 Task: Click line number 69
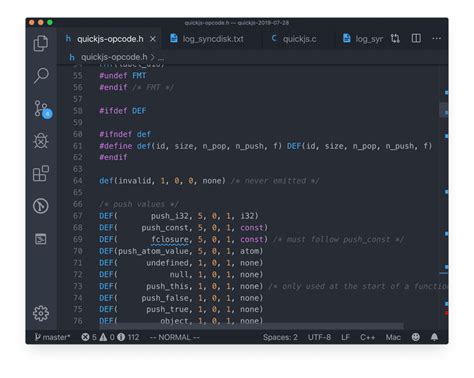pos(78,239)
